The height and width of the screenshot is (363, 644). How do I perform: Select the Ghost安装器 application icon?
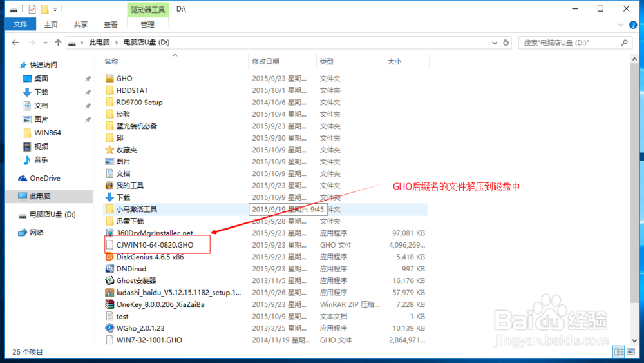point(109,280)
